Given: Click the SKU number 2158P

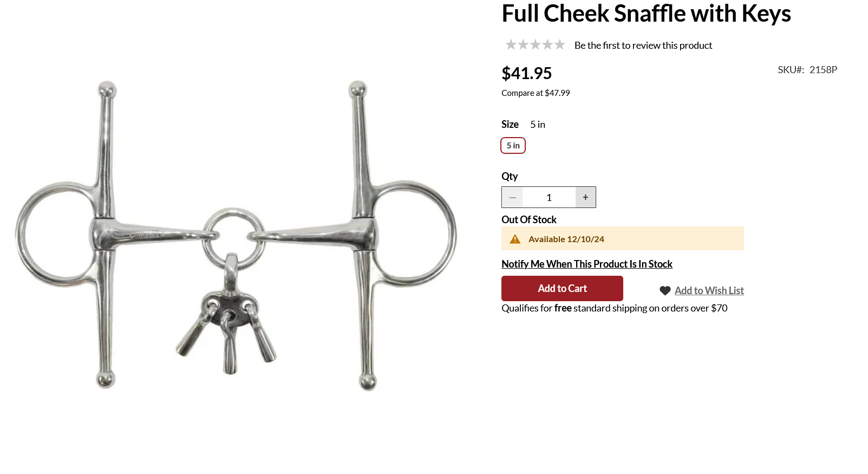Looking at the screenshot, I should coord(823,70).
